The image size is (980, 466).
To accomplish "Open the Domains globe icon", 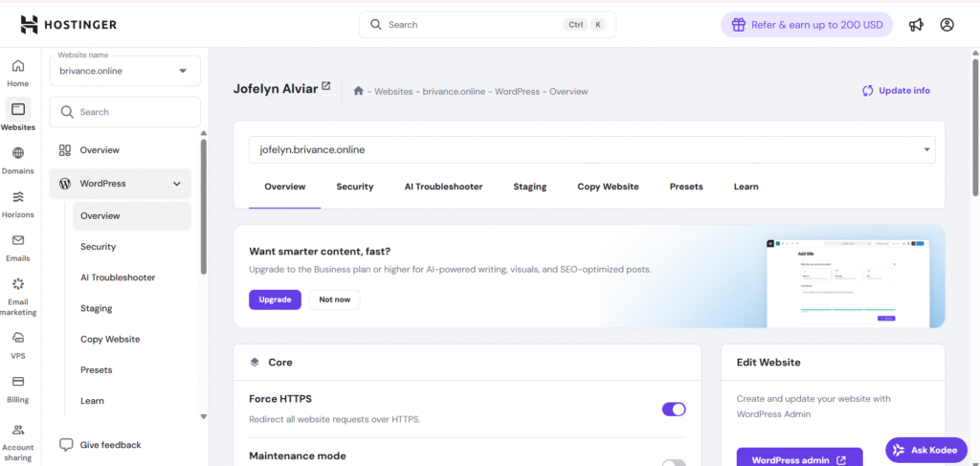I will [x=17, y=153].
